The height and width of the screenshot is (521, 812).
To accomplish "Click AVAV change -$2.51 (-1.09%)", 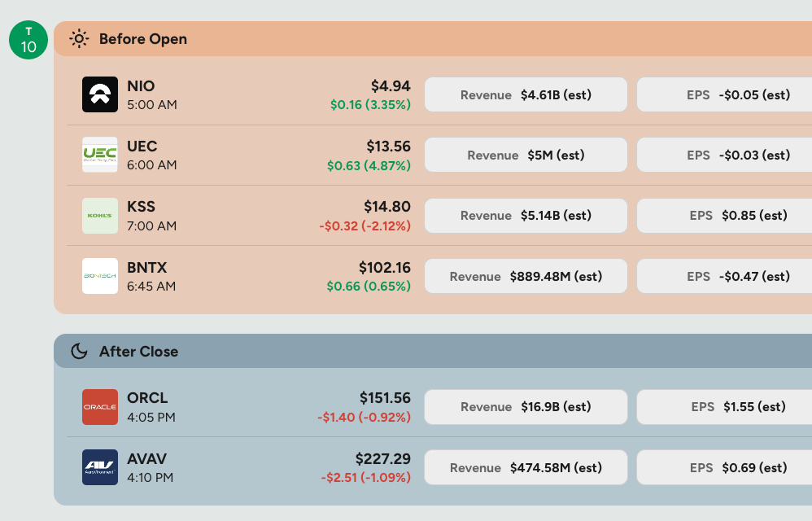I will click(365, 477).
